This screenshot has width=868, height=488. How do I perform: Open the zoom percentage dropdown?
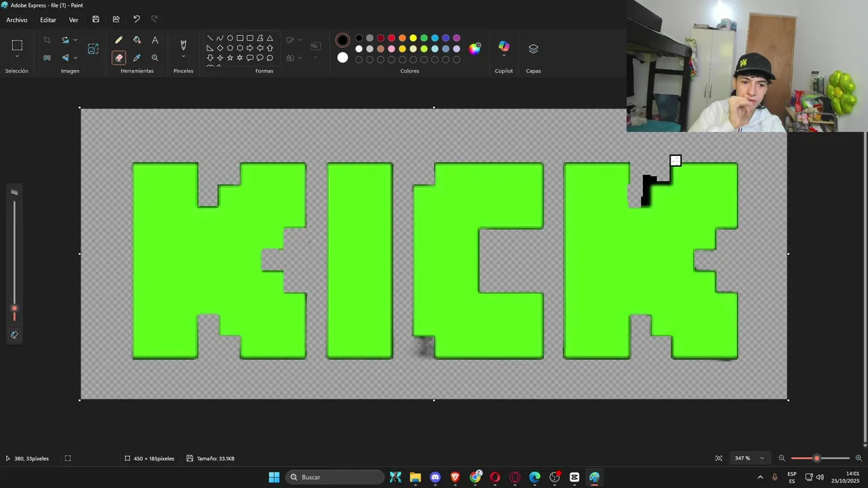tap(749, 458)
